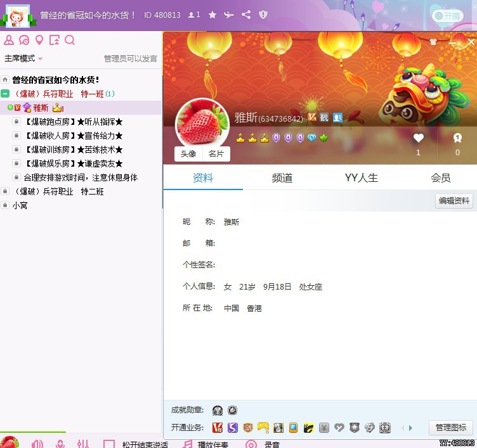Open room 【爆破跑点房】★听从指挥★
477x448 pixels.
(x=73, y=122)
